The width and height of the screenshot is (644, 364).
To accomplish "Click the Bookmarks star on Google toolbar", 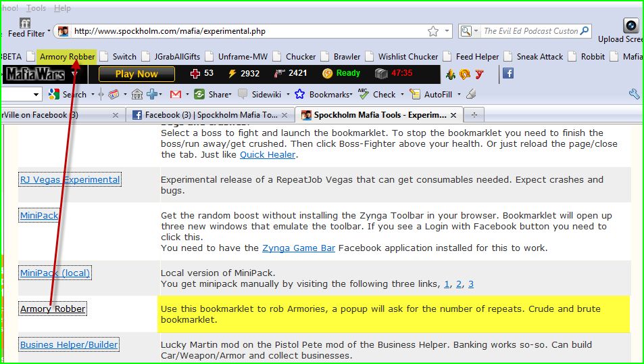I will tap(300, 94).
